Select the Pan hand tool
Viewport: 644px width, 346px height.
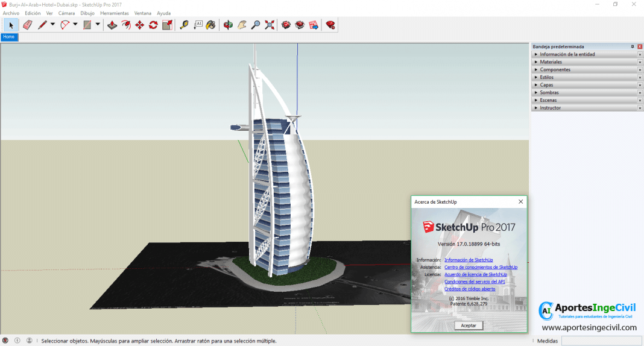[x=242, y=25]
